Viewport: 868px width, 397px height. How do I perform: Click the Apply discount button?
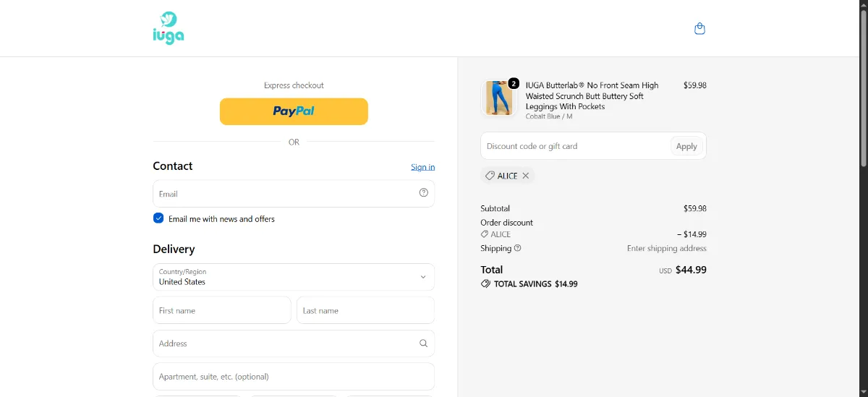click(x=686, y=146)
